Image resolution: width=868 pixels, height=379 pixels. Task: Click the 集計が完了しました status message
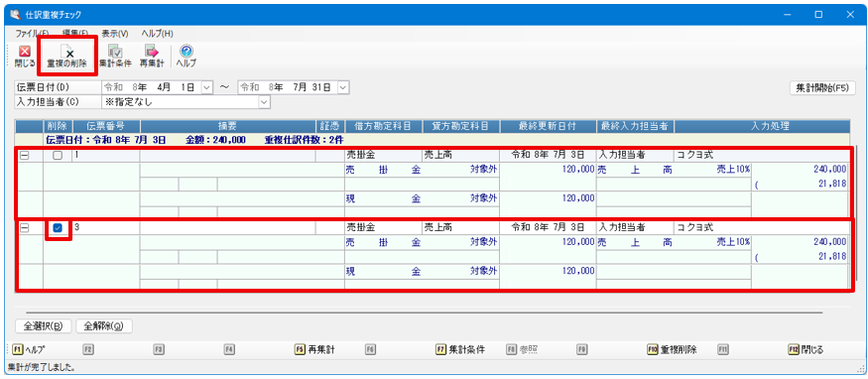point(42,367)
